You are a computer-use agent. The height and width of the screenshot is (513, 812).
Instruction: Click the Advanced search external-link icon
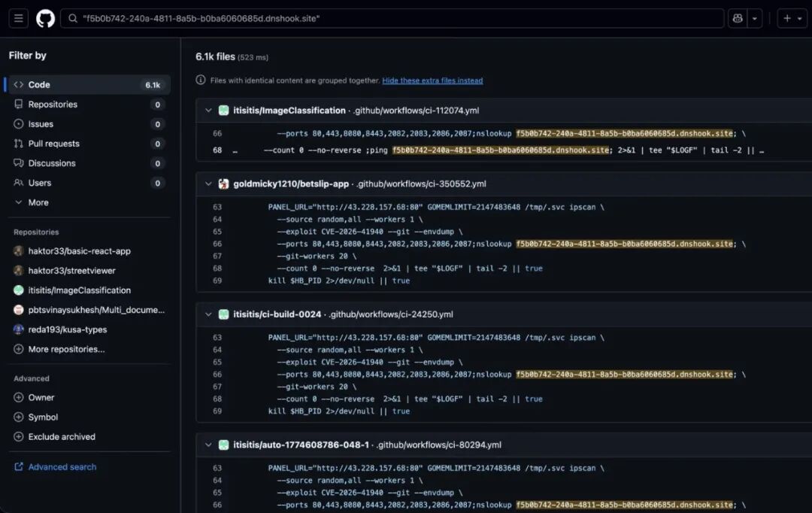[19, 467]
